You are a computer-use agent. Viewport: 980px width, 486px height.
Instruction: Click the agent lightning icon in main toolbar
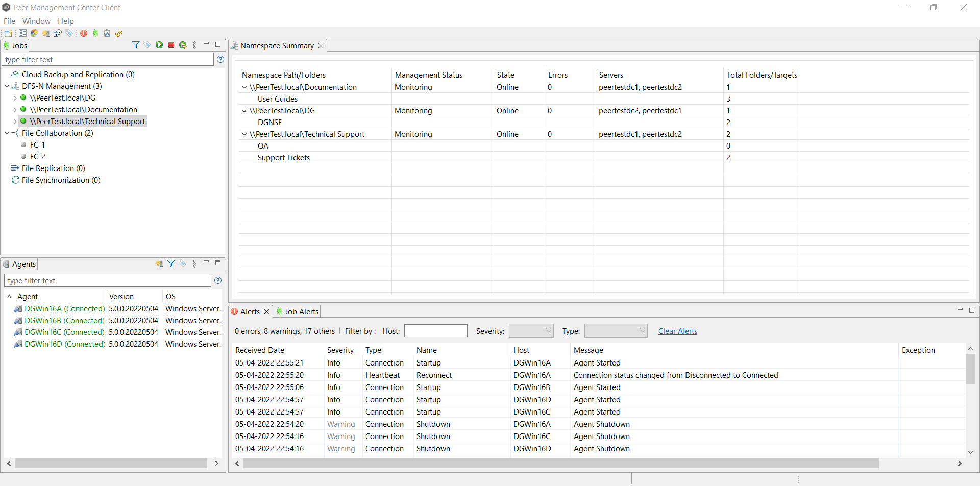(46, 33)
